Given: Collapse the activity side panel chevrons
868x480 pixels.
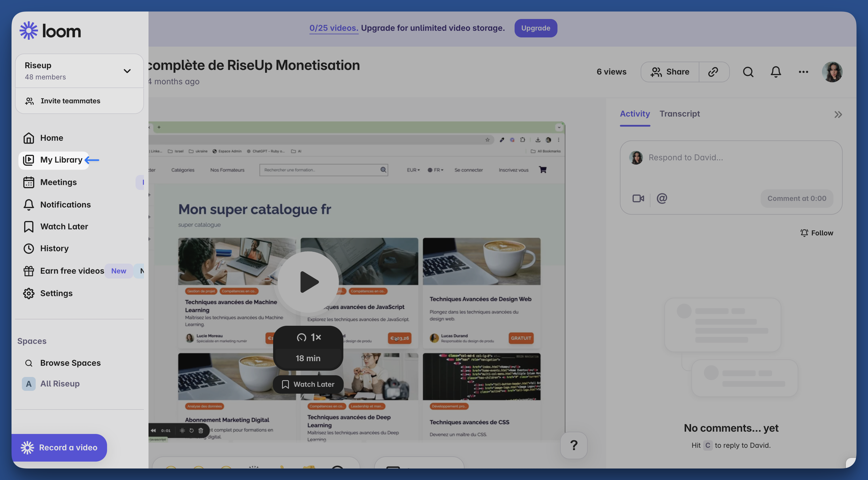Looking at the screenshot, I should click(x=838, y=115).
